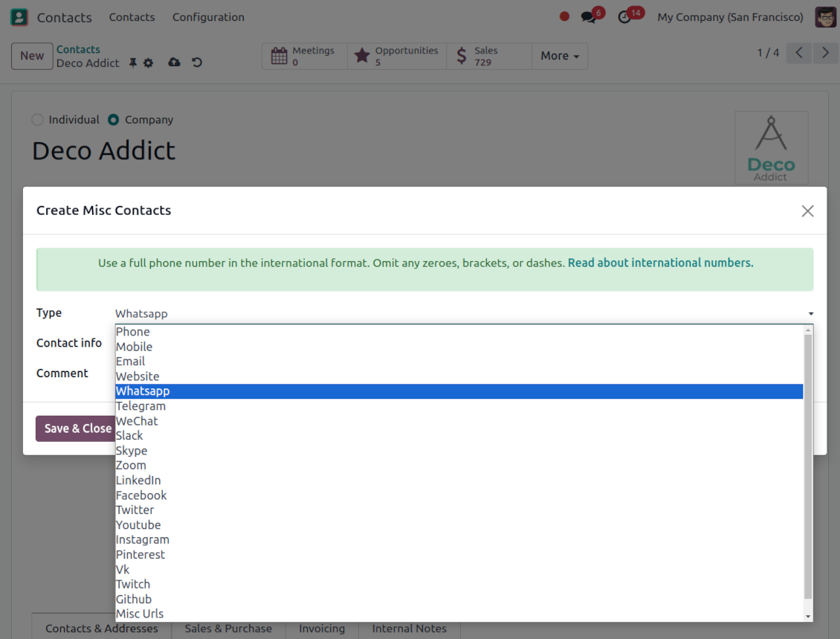The image size is (840, 639).
Task: Select the Company radio button
Action: pyautogui.click(x=113, y=120)
